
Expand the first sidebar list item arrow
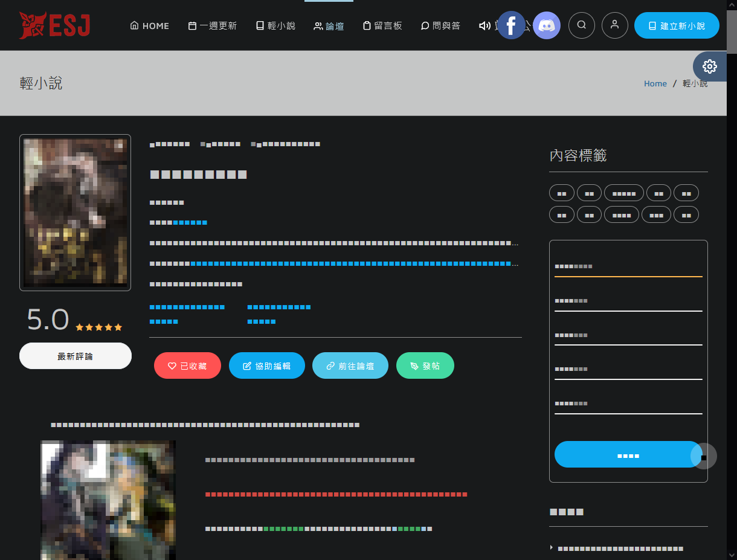(552, 548)
